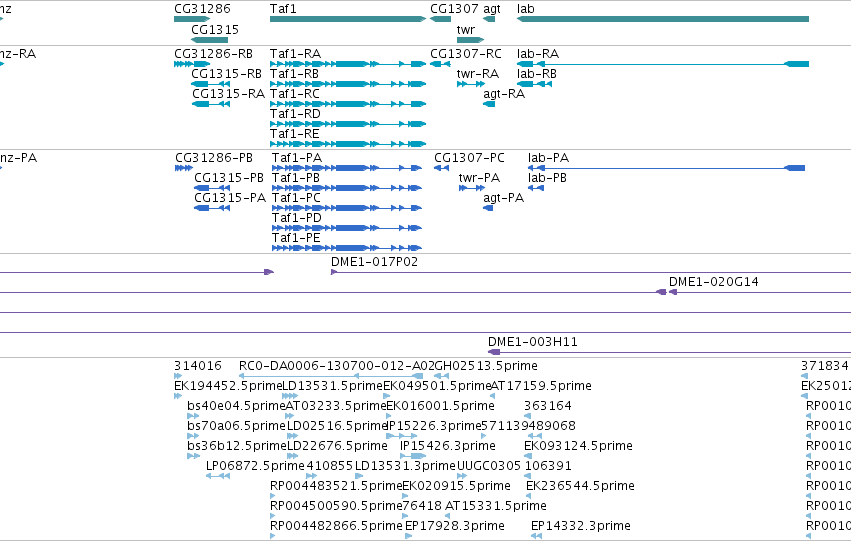Click the AT03233.5prime EST
Image resolution: width=851 pixels, height=541 pixels.
[290, 416]
